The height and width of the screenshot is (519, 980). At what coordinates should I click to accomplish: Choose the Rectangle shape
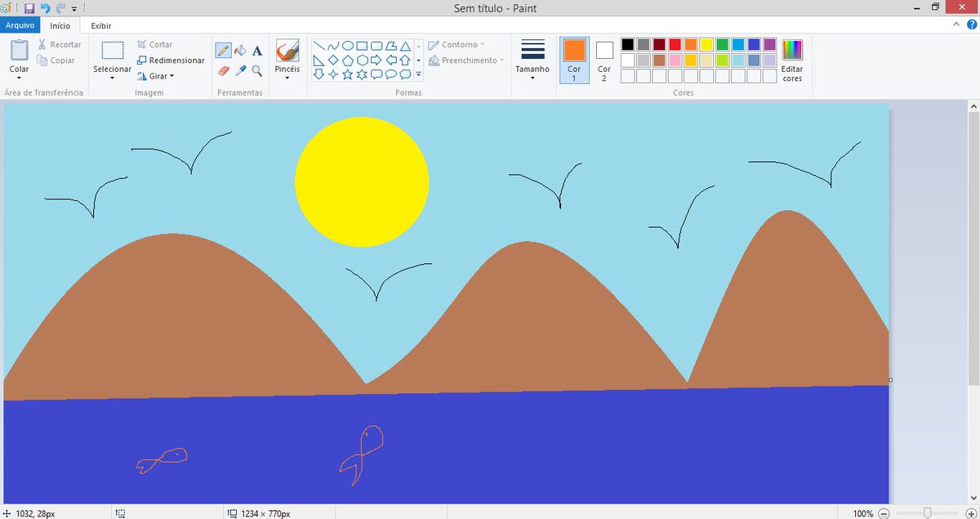coord(363,46)
